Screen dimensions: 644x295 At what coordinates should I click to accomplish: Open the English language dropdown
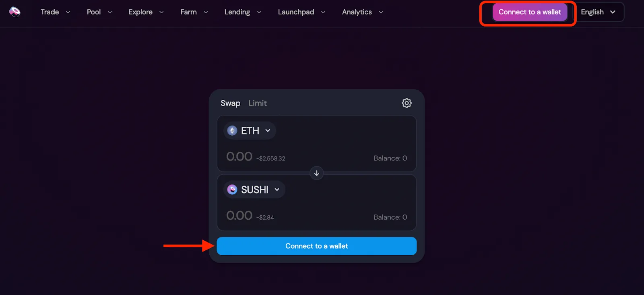[599, 12]
